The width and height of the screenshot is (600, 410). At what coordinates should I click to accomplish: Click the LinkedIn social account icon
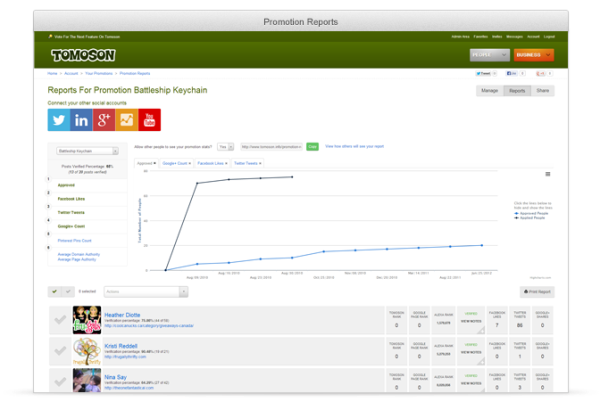point(82,120)
